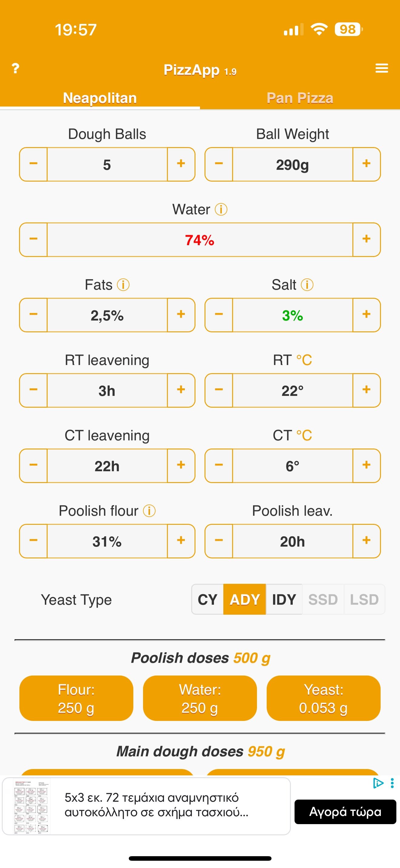
Task: Open the ad options three-dot icon
Action: click(x=392, y=783)
